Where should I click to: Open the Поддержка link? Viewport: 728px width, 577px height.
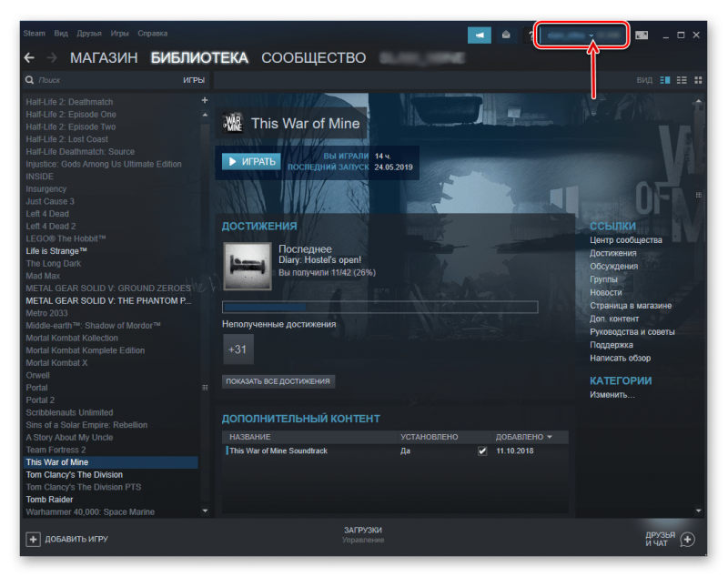[x=611, y=344]
